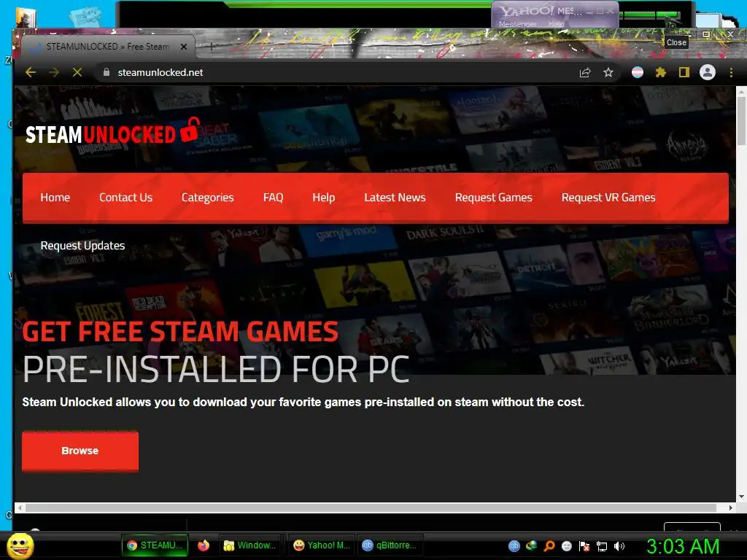
Task: Click the horizontal page scrollbar
Action: pos(371,507)
